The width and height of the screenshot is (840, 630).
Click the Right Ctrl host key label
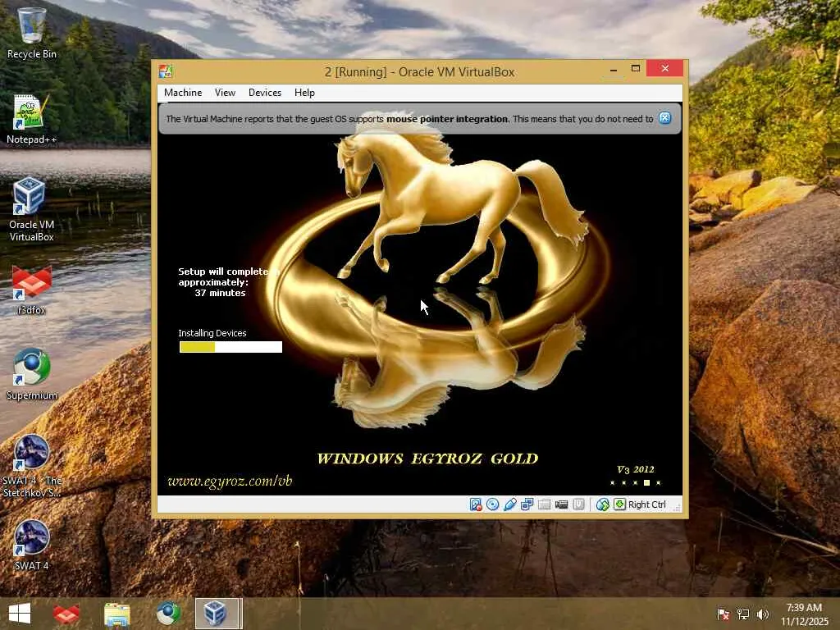[646, 504]
